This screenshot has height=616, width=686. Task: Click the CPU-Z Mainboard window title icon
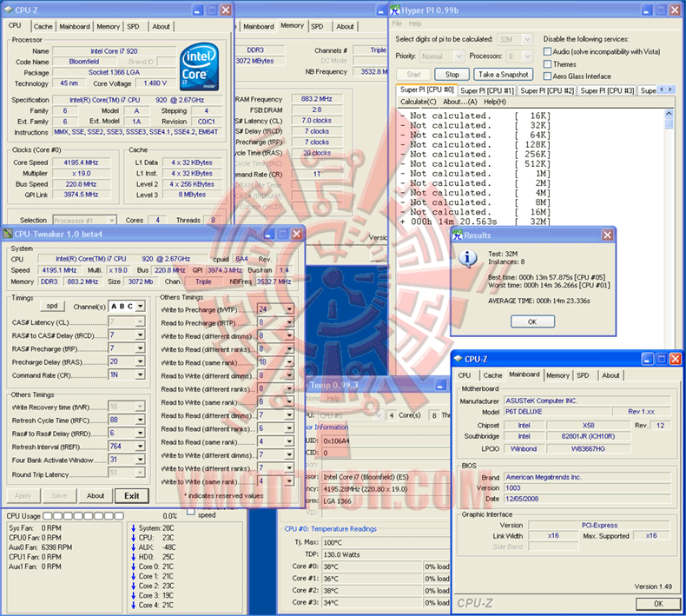(458, 359)
